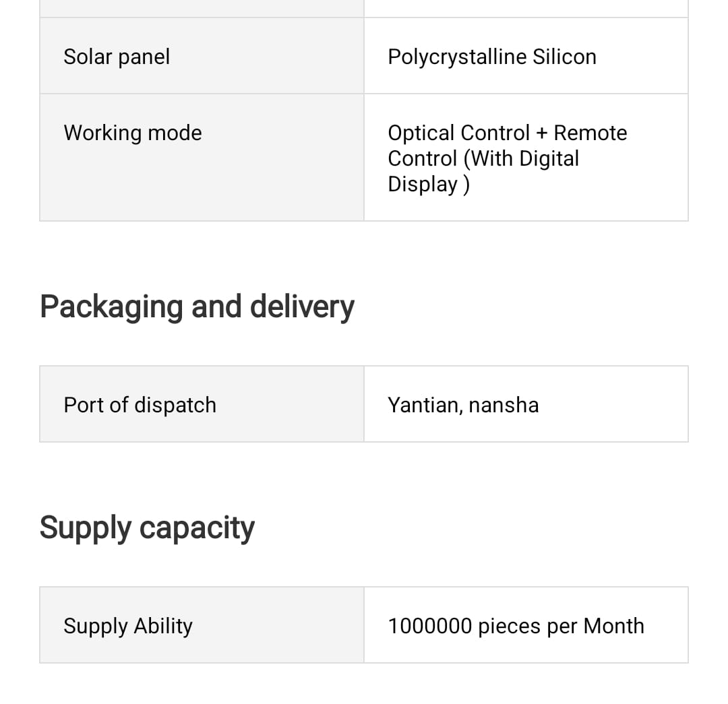Screen dimensions: 728x704
Task: Click the word "delivery" in the section heading
Action: (x=302, y=307)
